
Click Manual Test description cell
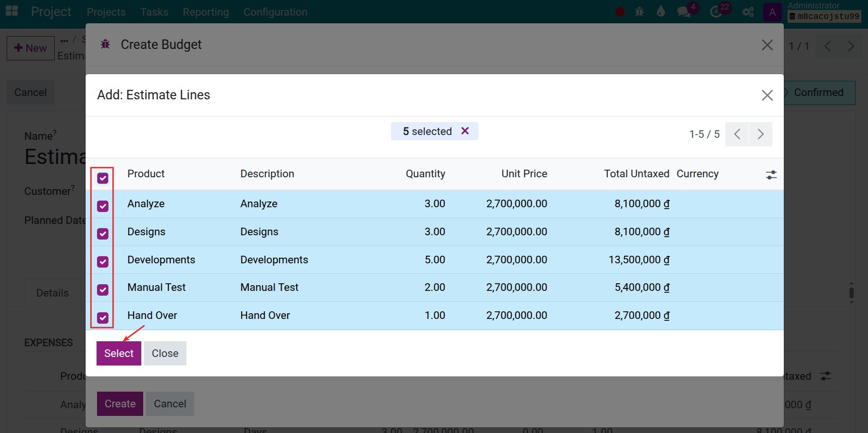click(x=269, y=287)
